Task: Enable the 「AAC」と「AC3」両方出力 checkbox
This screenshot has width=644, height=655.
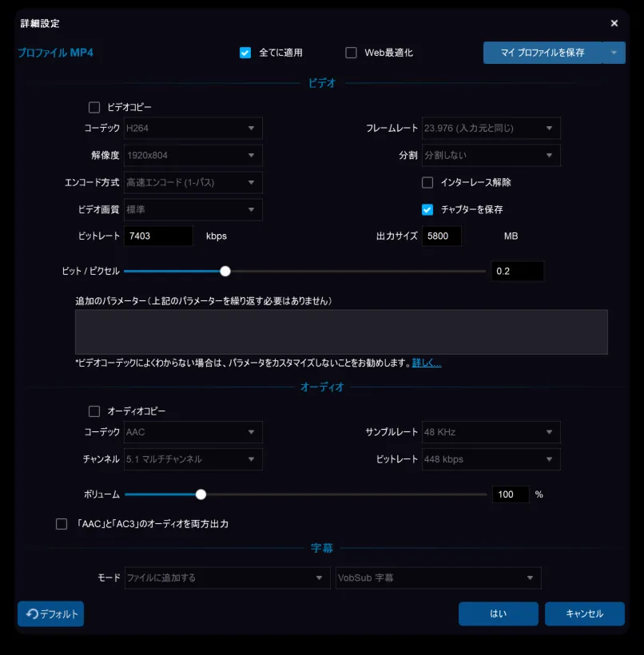Action: [62, 524]
